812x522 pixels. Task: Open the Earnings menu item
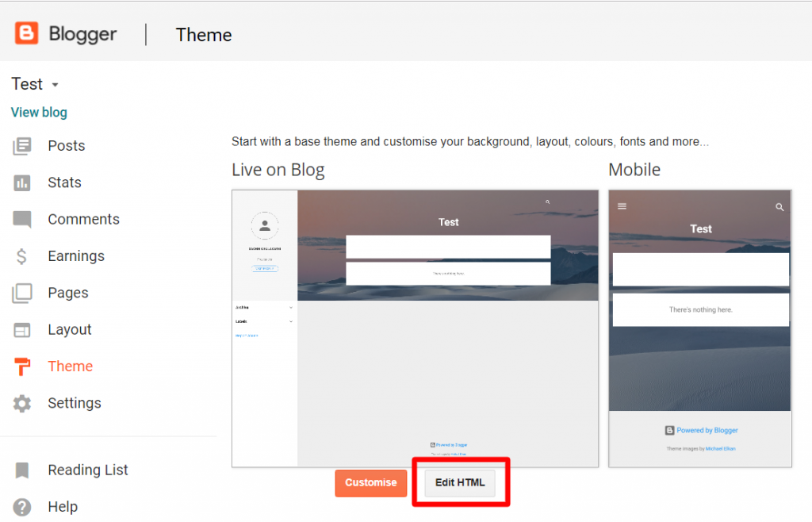[76, 256]
